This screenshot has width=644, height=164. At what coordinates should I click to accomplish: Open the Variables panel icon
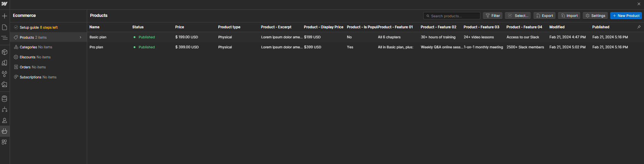pyautogui.click(x=4, y=63)
